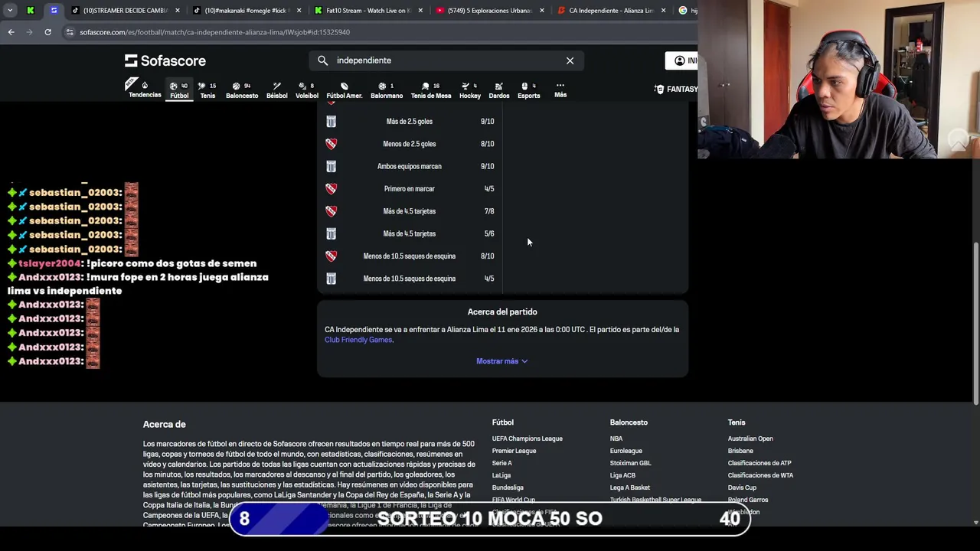Open the Dardos sport tab
Image resolution: width=980 pixels, height=551 pixels.
(x=498, y=90)
